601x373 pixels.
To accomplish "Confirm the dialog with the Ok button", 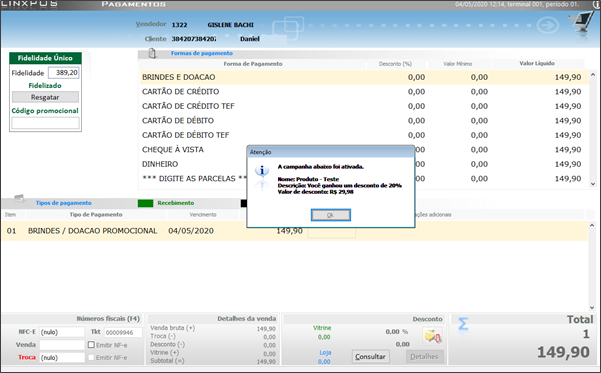I will click(x=330, y=215).
